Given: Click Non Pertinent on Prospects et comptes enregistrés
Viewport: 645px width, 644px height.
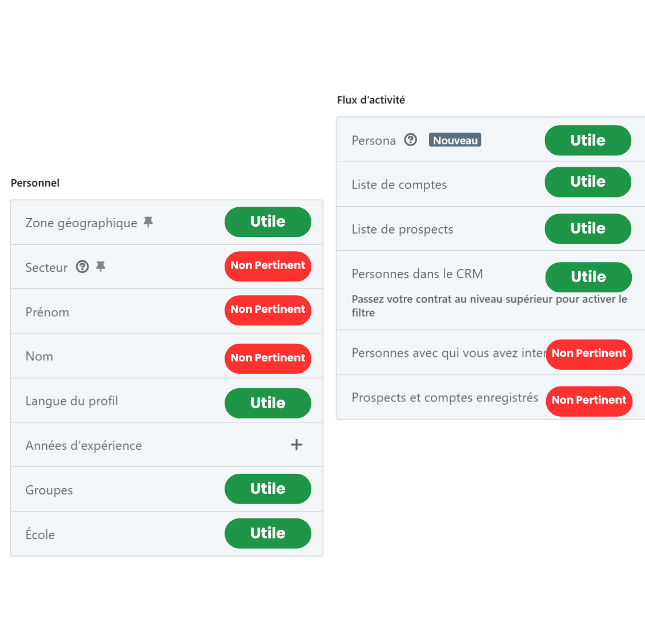Looking at the screenshot, I should point(588,400).
